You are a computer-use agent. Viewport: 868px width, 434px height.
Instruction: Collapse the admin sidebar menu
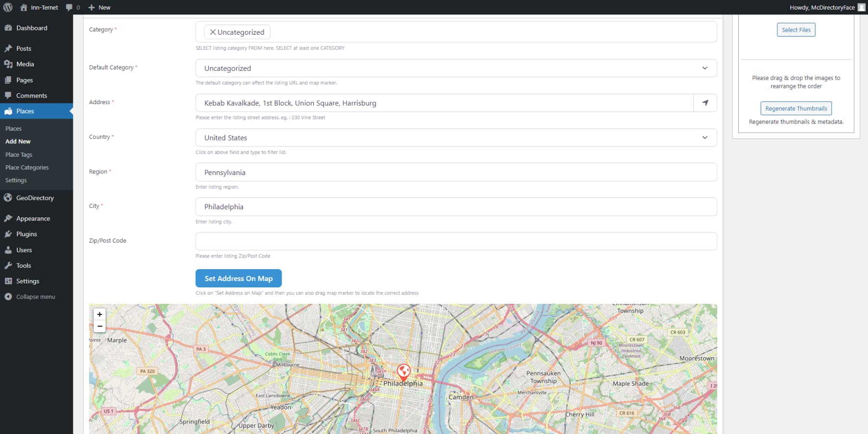coord(34,297)
